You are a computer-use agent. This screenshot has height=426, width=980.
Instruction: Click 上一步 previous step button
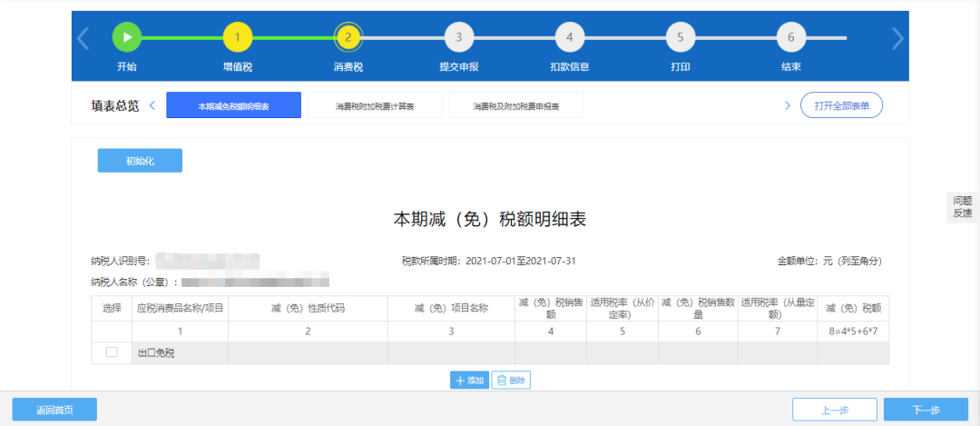pos(835,410)
